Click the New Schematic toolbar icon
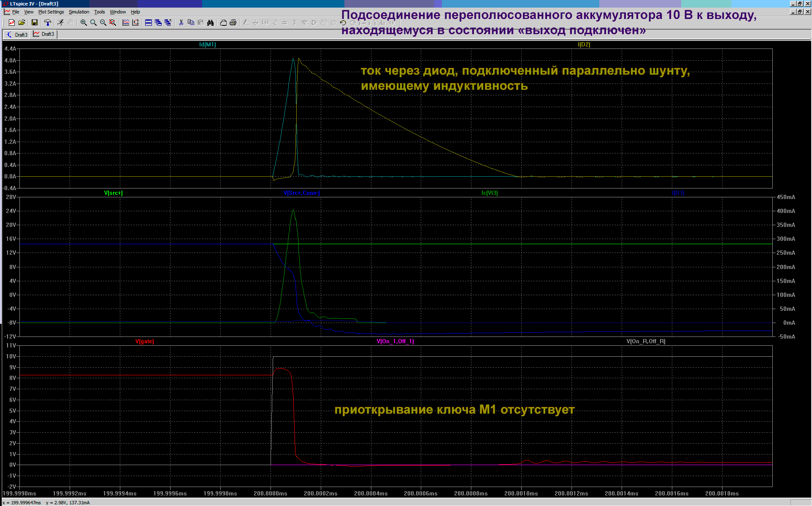The width and height of the screenshot is (812, 506). (12, 22)
